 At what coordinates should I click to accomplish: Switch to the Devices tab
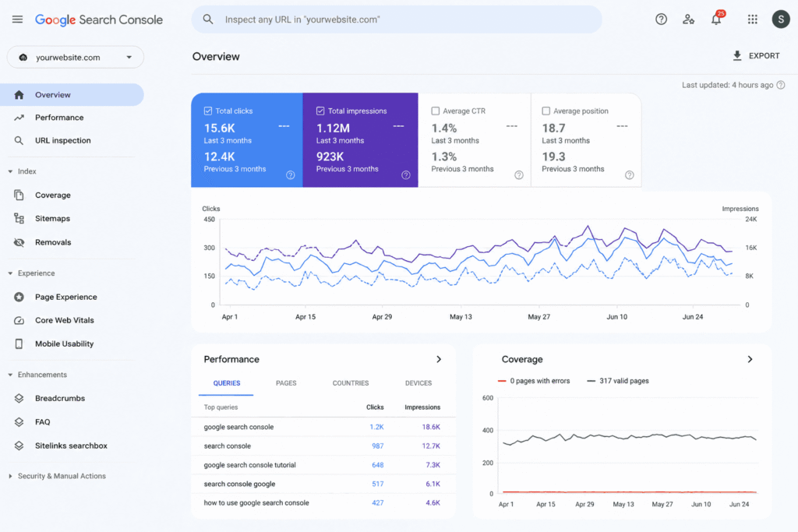[x=418, y=383]
